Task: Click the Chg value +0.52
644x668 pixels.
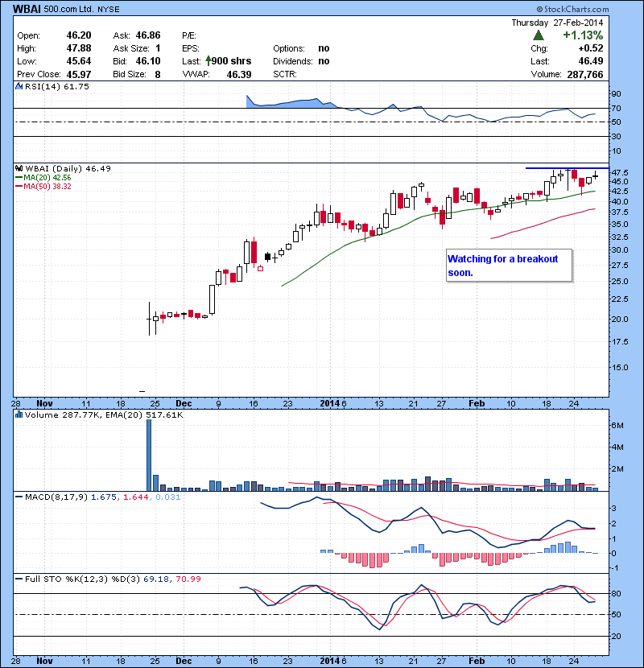Action: [x=591, y=48]
